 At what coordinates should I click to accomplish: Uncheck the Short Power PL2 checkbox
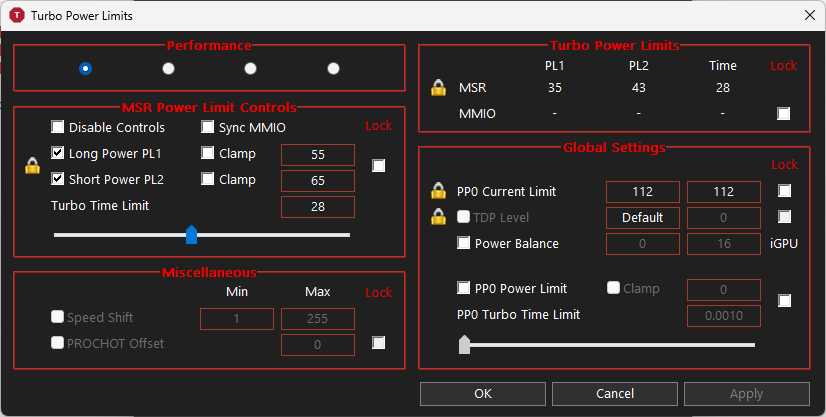tap(57, 178)
